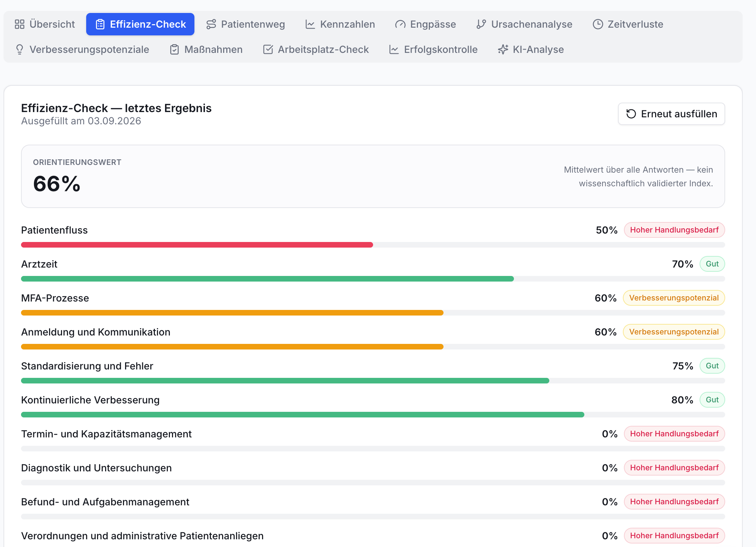Click the red Patientenfluss progress bar
The image size is (756, 547).
point(197,245)
